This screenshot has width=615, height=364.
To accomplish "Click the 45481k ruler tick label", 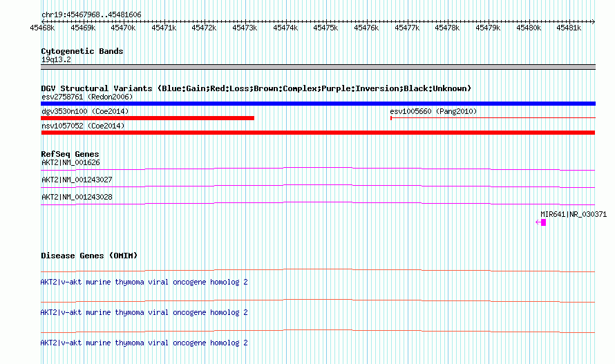I will (569, 28).
